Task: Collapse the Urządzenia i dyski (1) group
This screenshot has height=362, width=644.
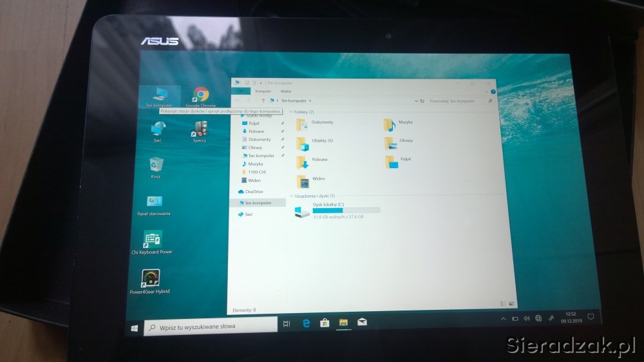Action: point(291,196)
